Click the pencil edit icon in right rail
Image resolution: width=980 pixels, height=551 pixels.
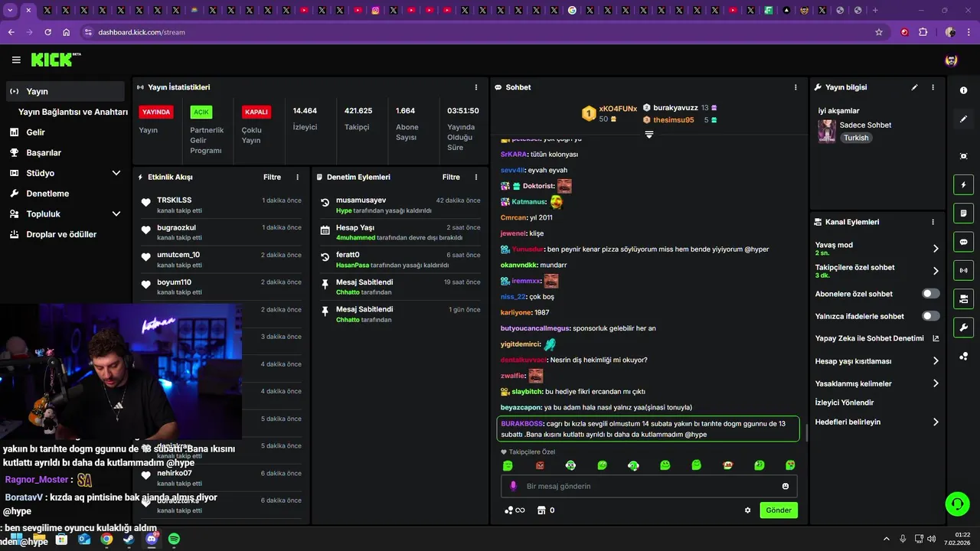(x=963, y=119)
